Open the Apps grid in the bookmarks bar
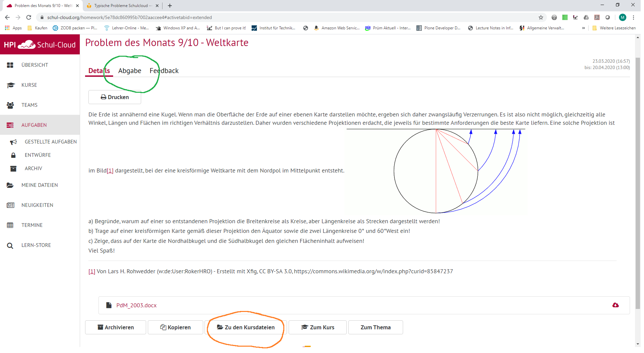The height and width of the screenshot is (353, 644). click(14, 28)
